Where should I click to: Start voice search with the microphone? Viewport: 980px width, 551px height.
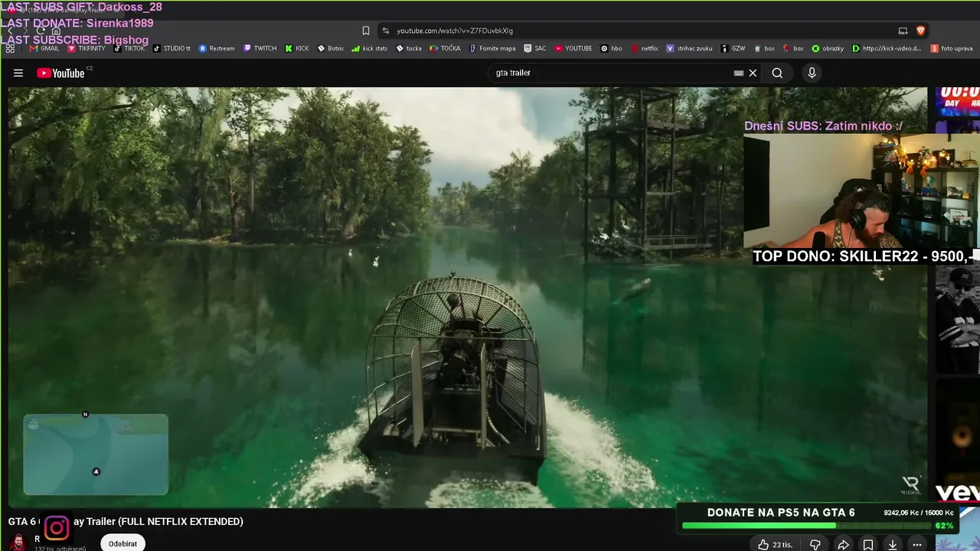pos(812,73)
